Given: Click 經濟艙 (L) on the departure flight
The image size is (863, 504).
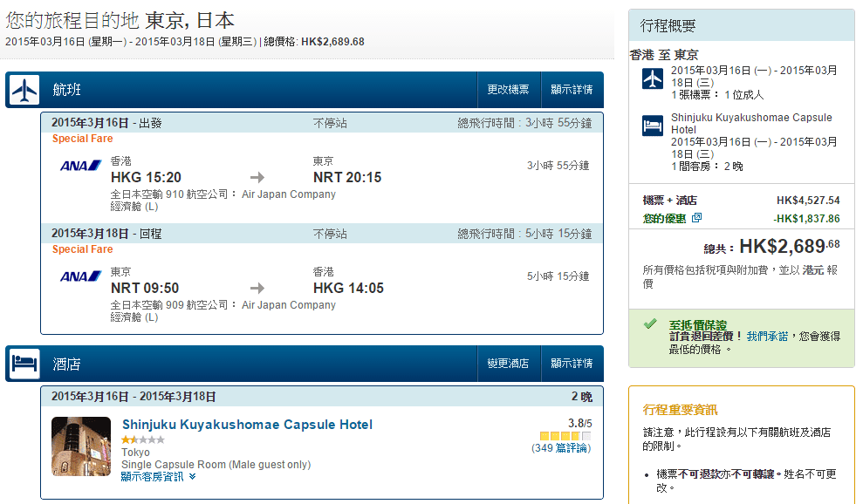Looking at the screenshot, I should coord(134,207).
